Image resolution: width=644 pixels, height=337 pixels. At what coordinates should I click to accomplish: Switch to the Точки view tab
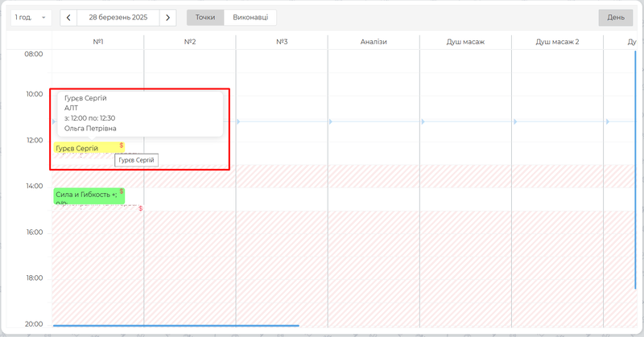coord(204,17)
